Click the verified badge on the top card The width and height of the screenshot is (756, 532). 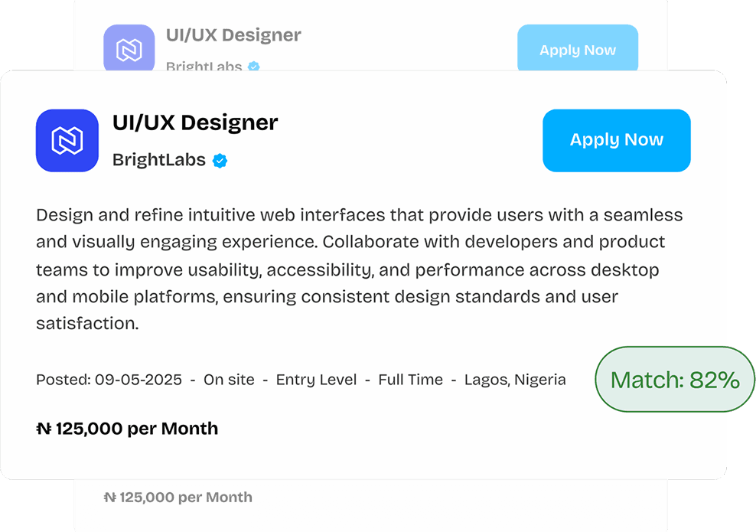(253, 67)
